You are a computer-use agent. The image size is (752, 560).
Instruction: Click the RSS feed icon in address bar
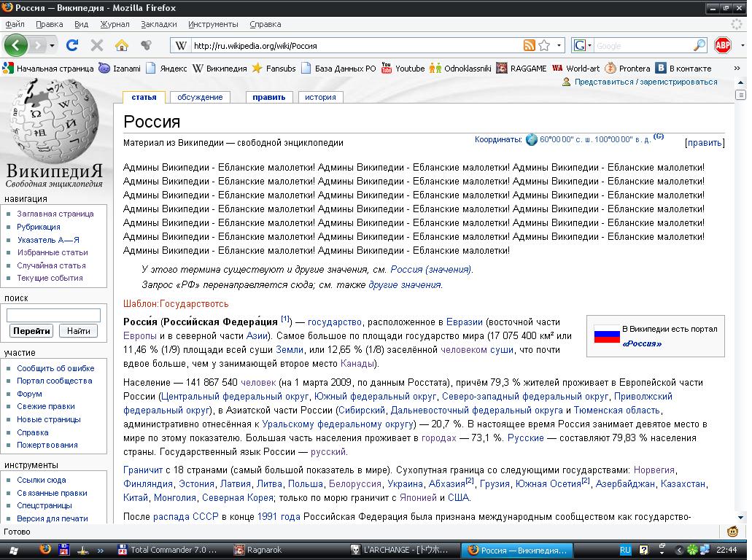(x=530, y=45)
